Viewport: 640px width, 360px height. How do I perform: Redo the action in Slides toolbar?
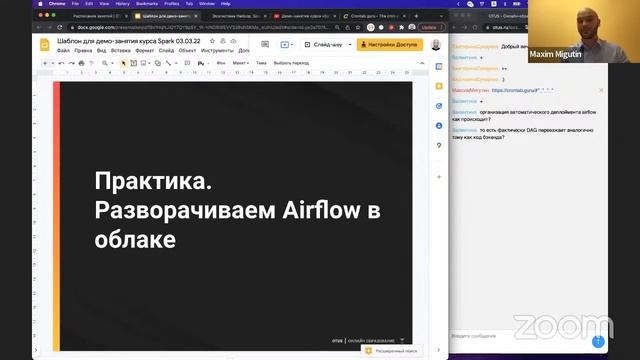[71, 63]
